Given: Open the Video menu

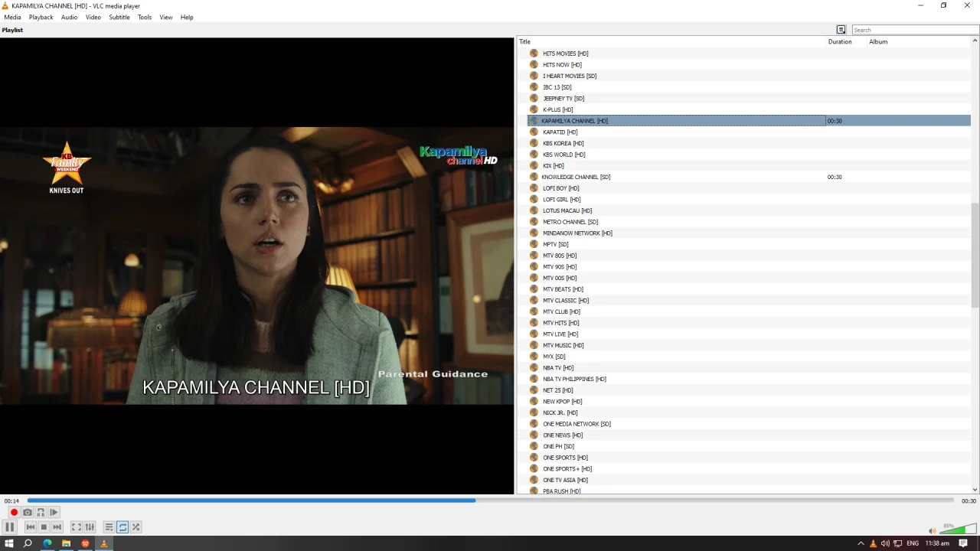Looking at the screenshot, I should [x=93, y=17].
